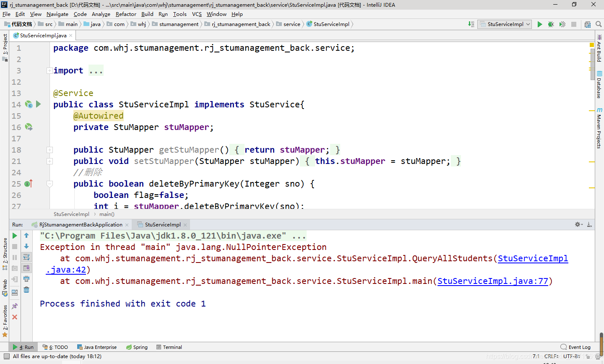The height and width of the screenshot is (364, 604).
Task: Jump up the stack trace with up arrow
Action: click(26, 236)
